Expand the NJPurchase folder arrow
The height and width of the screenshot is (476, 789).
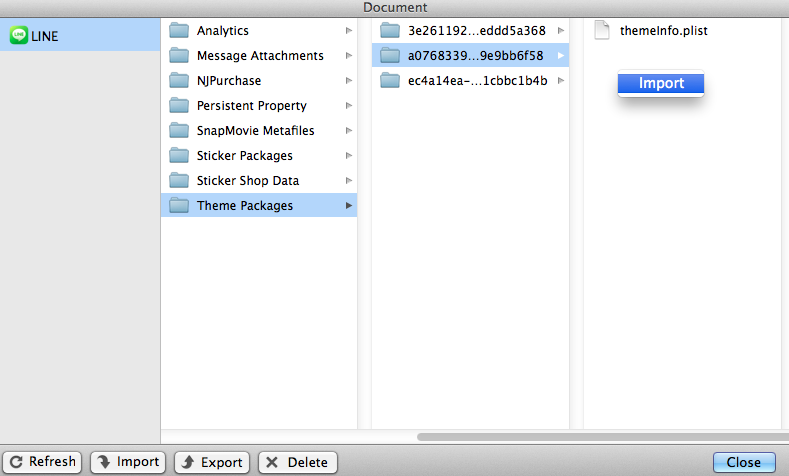pyautogui.click(x=349, y=81)
